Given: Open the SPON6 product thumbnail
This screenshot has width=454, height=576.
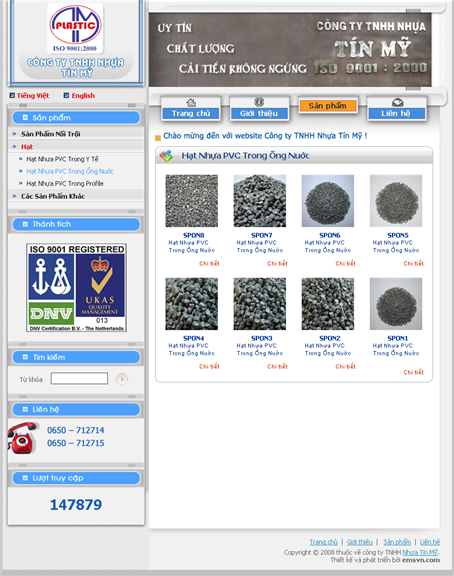Looking at the screenshot, I should 328,201.
